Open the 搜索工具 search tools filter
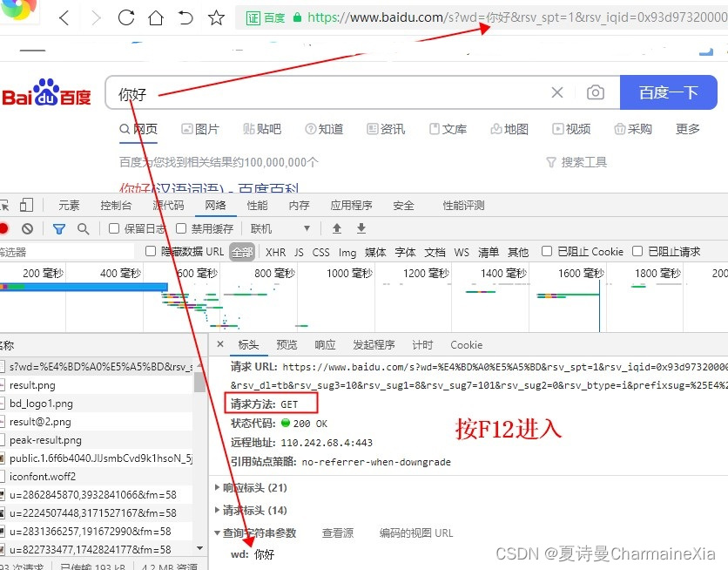 [x=576, y=162]
